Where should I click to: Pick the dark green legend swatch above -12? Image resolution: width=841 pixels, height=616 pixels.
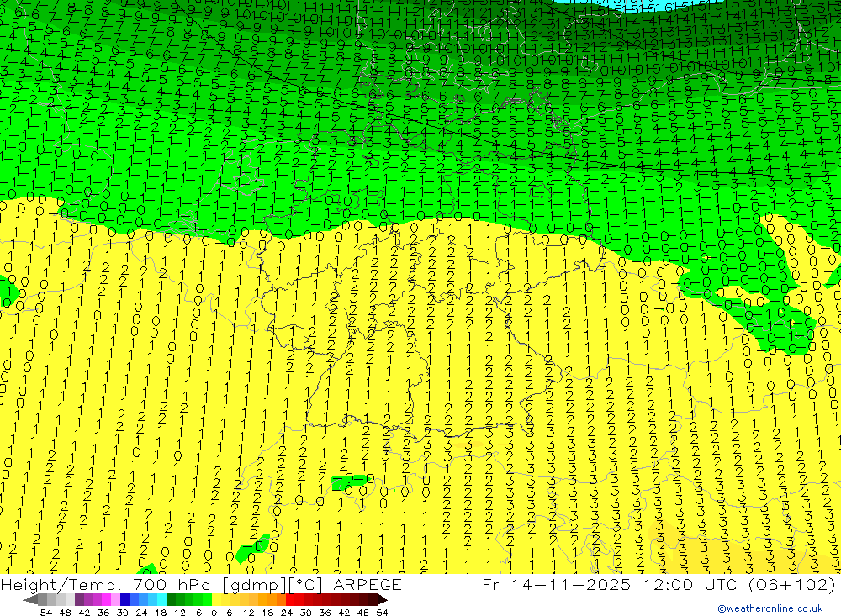(x=171, y=600)
